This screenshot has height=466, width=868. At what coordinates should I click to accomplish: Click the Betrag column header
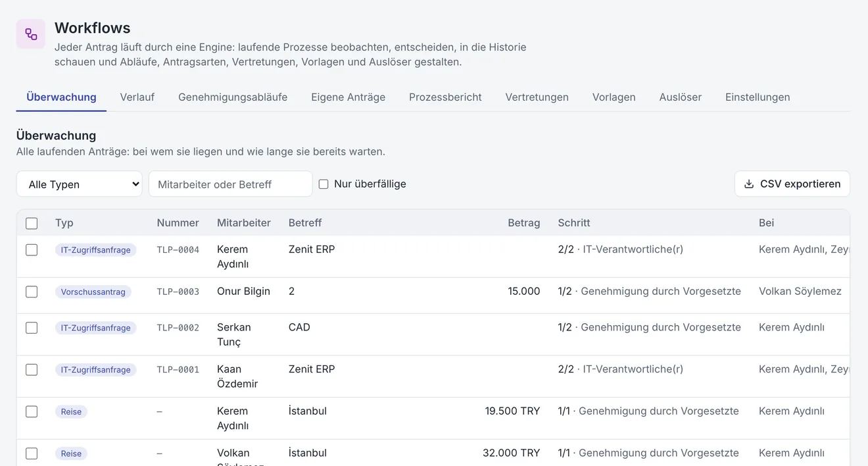click(x=524, y=223)
